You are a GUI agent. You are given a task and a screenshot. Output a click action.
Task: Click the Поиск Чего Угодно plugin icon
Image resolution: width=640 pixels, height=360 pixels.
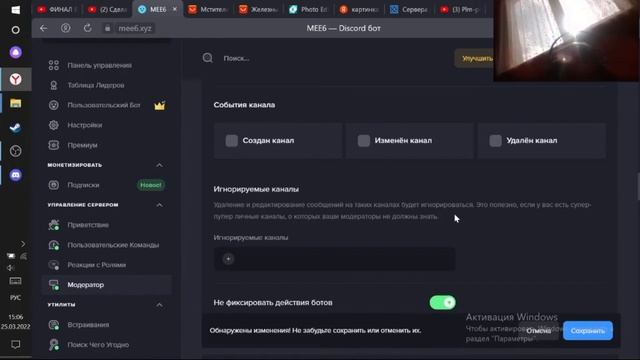(x=53, y=345)
